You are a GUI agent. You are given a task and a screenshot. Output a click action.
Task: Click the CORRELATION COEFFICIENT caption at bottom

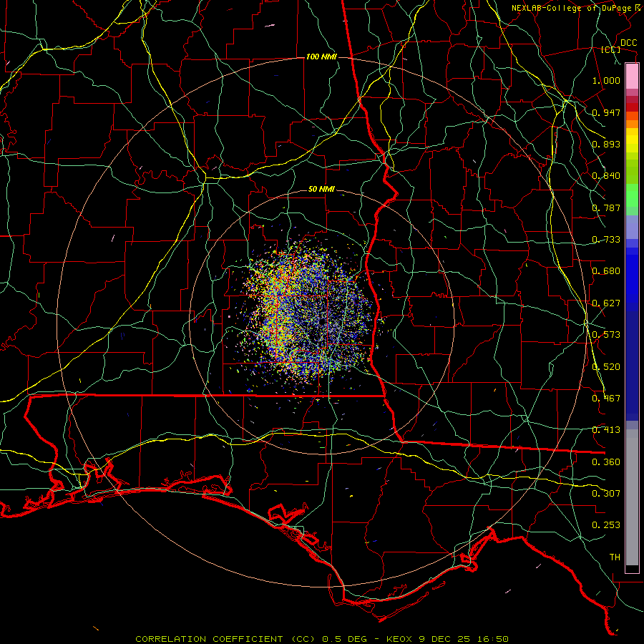point(209,639)
